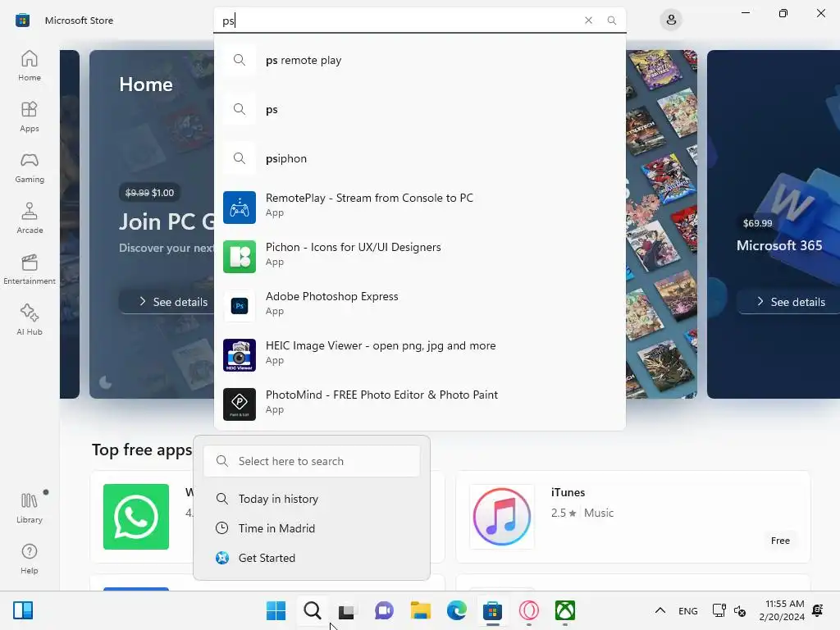Open Xbox app from taskbar

coord(564,610)
